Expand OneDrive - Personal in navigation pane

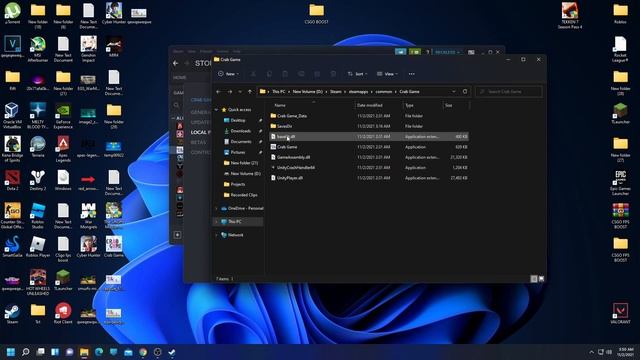[x=217, y=208]
